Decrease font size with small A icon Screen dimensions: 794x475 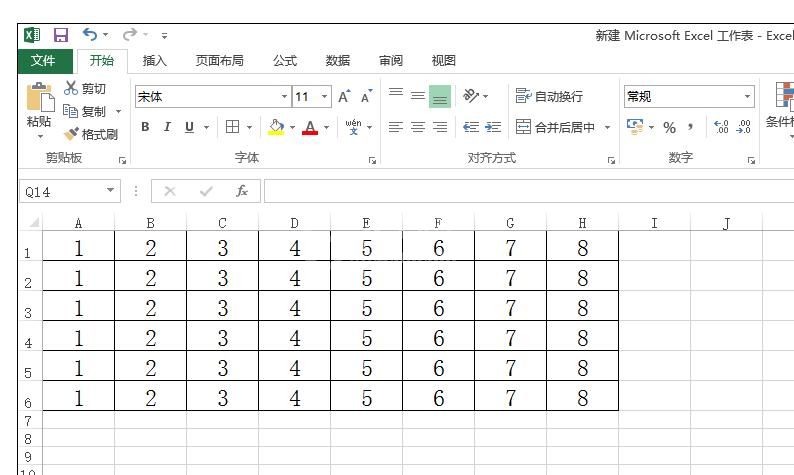366,96
